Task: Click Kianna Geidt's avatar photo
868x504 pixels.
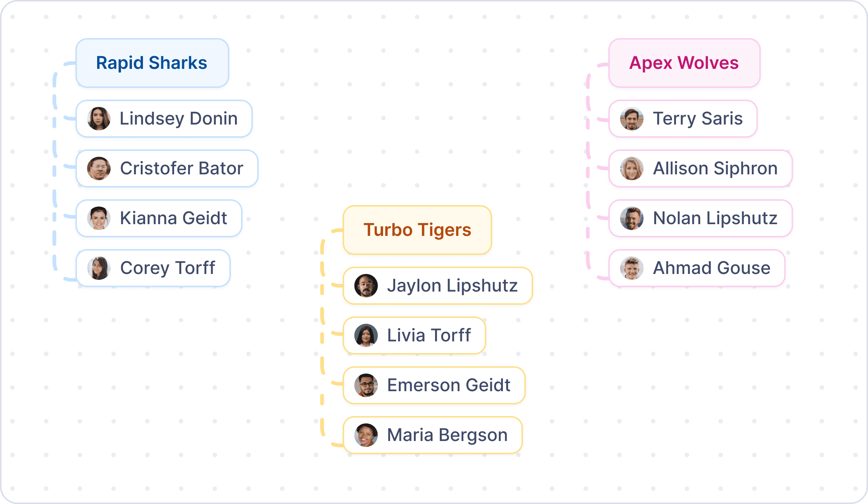Action: pos(99,218)
